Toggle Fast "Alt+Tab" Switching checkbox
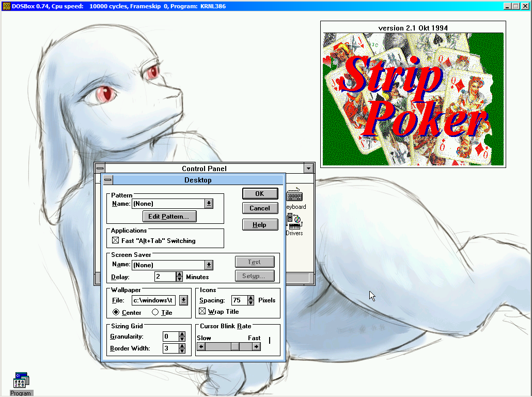The height and width of the screenshot is (397, 532). click(116, 240)
